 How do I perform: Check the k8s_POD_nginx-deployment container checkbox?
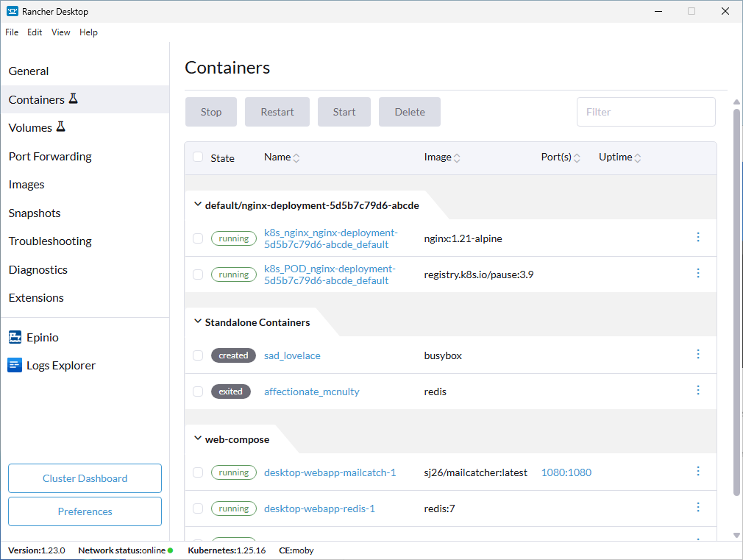tap(198, 274)
